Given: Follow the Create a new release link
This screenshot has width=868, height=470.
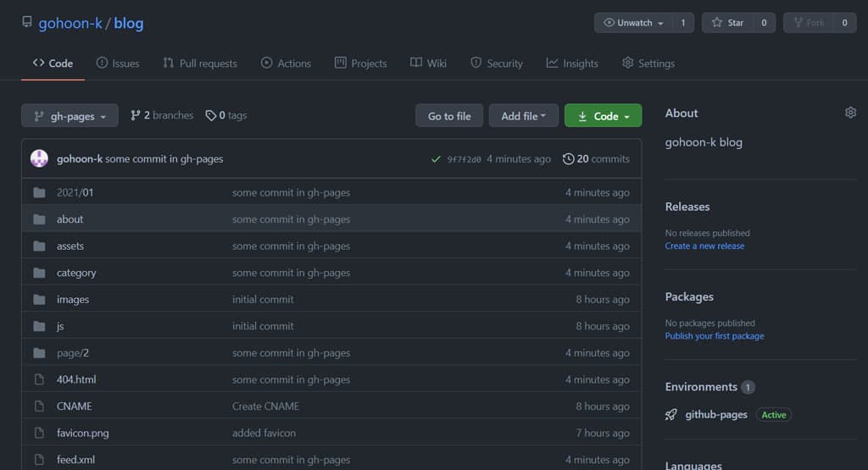Looking at the screenshot, I should [x=704, y=246].
